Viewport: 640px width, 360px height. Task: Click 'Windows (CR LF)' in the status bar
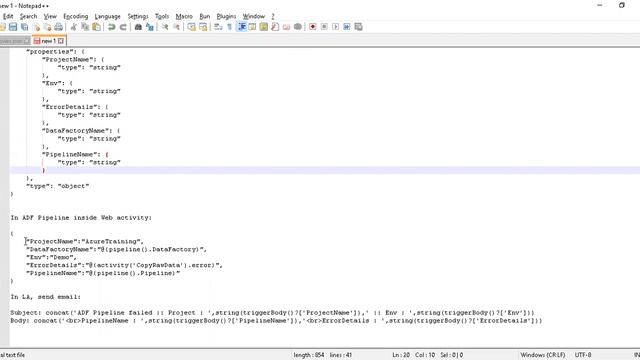542,355
